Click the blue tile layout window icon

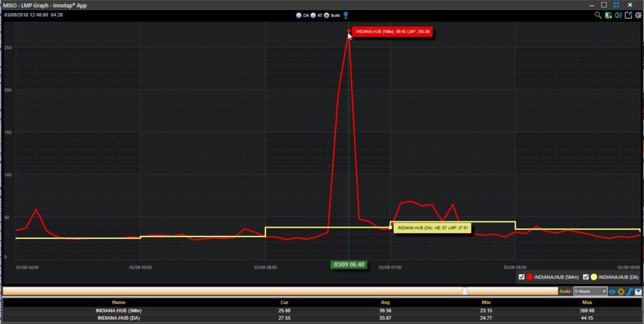(x=616, y=5)
